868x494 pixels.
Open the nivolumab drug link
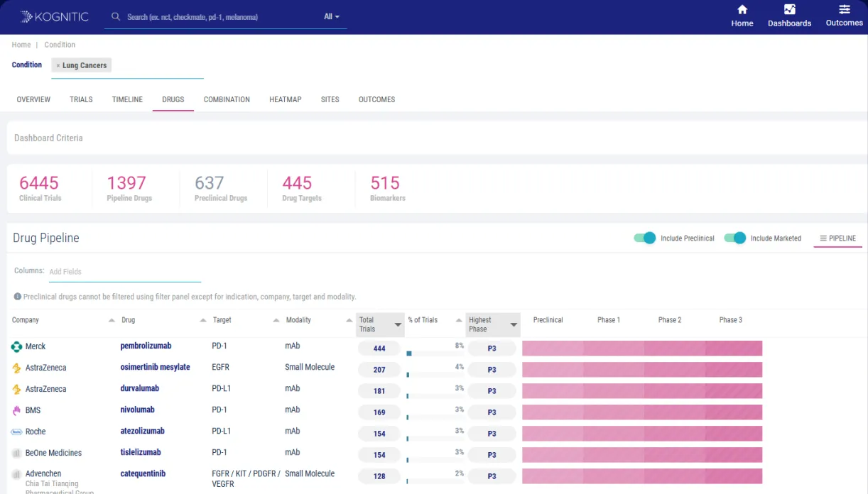coord(137,410)
